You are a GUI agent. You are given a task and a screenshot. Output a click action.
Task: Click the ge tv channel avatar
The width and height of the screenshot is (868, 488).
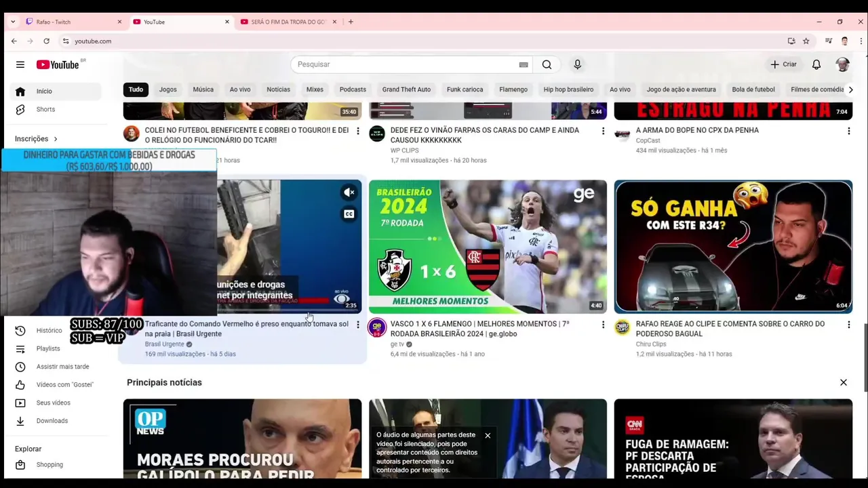coord(377,328)
